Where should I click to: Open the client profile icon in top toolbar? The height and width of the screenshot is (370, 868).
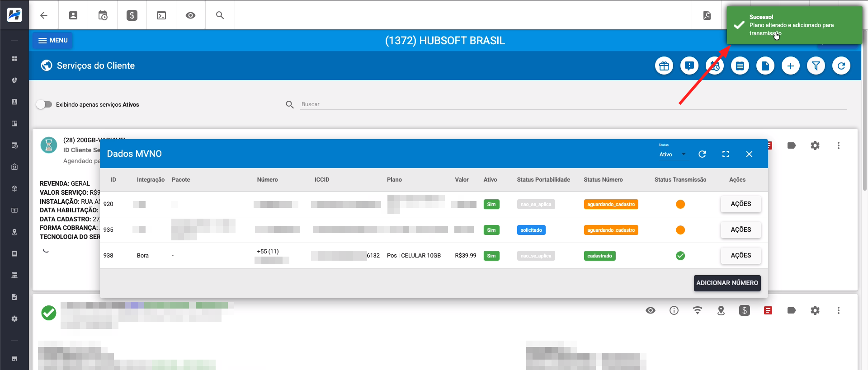coord(73,15)
